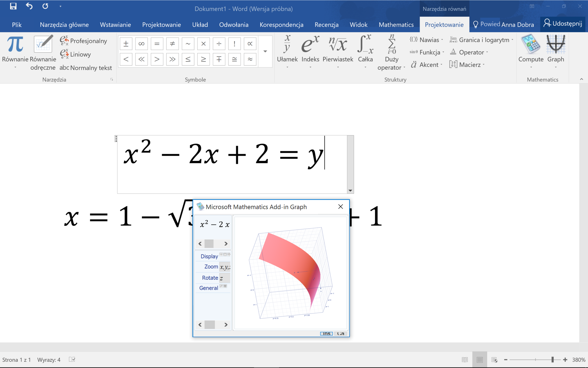Insert the infinity symbol
Viewport: 588px width, 368px height.
141,44
